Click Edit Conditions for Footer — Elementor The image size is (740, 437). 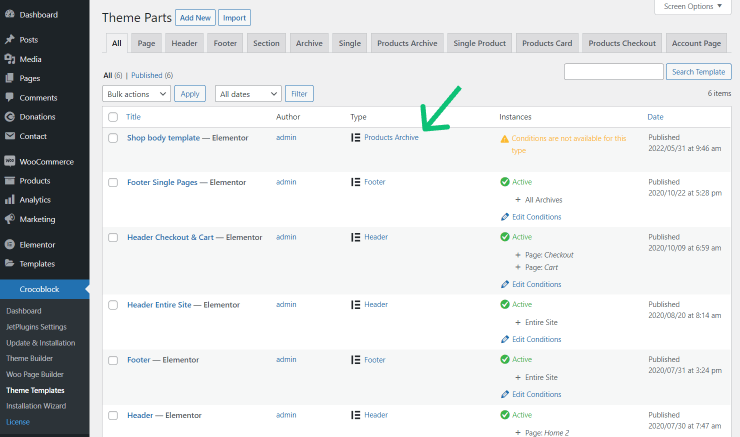(x=537, y=394)
